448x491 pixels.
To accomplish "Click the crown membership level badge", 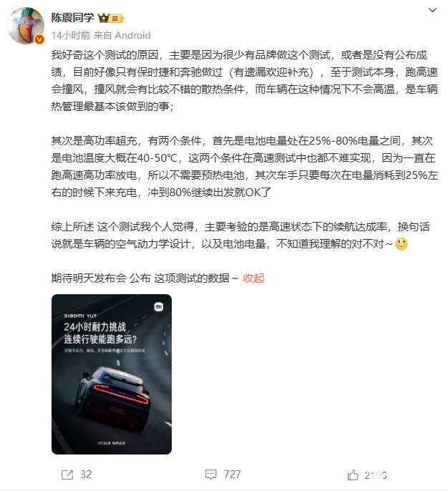I will (111, 18).
